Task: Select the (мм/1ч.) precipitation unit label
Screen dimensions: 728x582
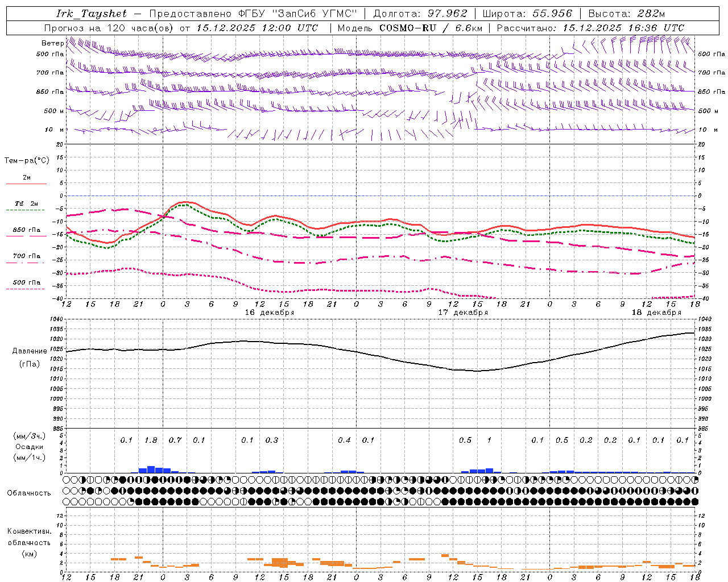Action: coord(29,458)
